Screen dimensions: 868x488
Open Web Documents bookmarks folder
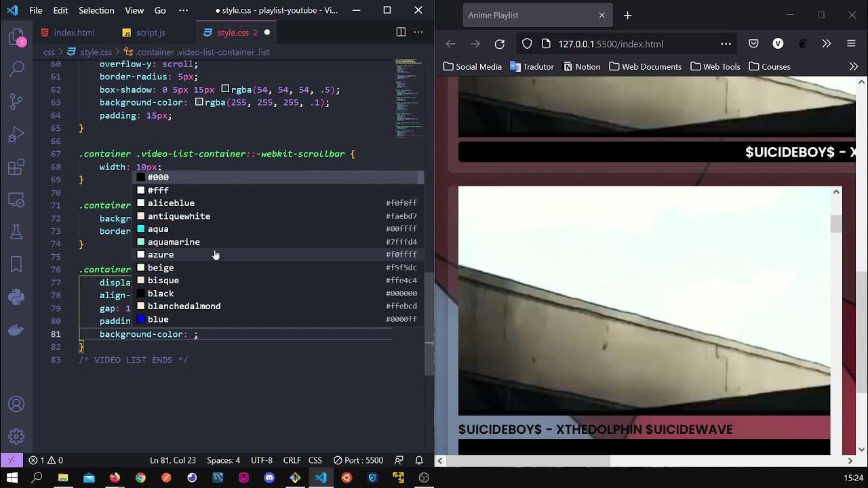pyautogui.click(x=645, y=66)
